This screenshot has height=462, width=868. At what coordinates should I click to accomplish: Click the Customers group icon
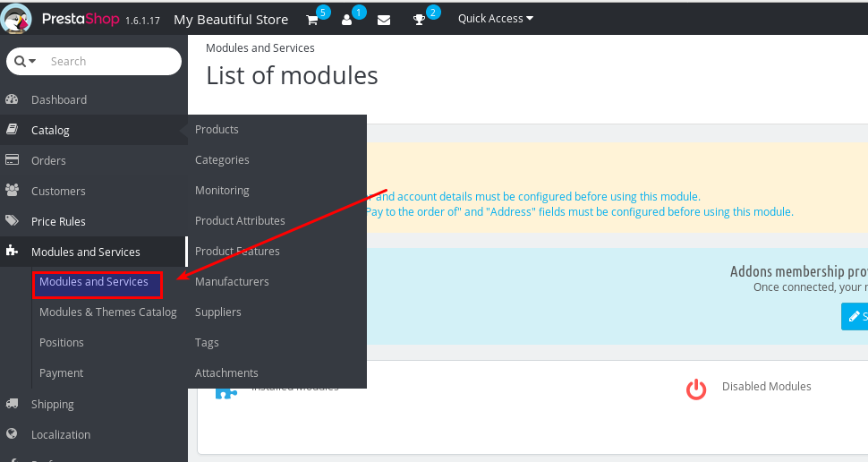point(12,191)
